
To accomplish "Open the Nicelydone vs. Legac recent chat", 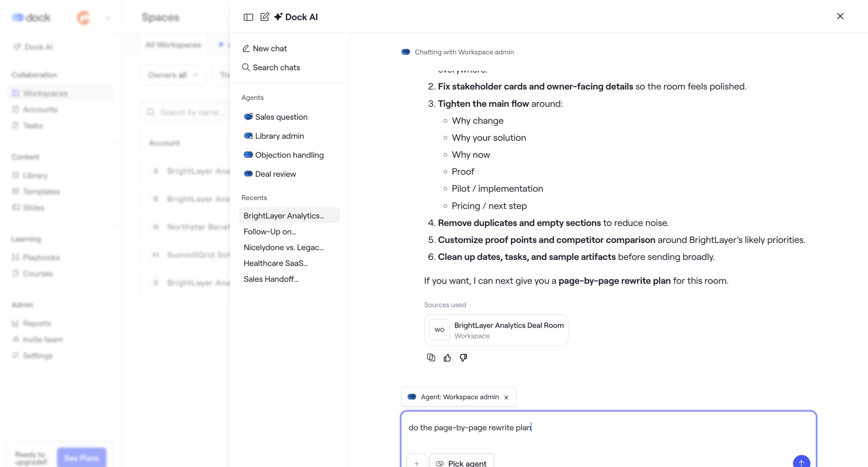I will (x=284, y=248).
